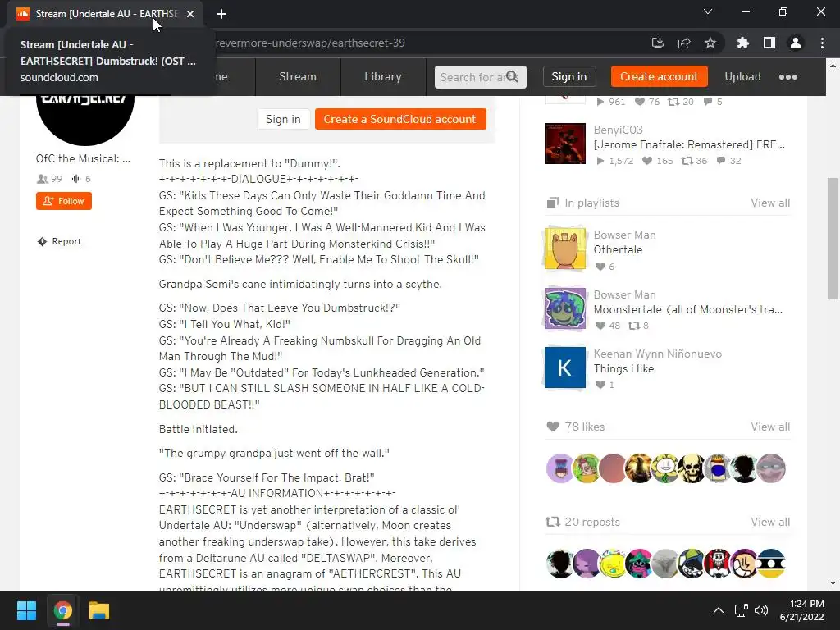Open the Moonstertale playlist thumbnail
The image size is (840, 630).
point(565,308)
